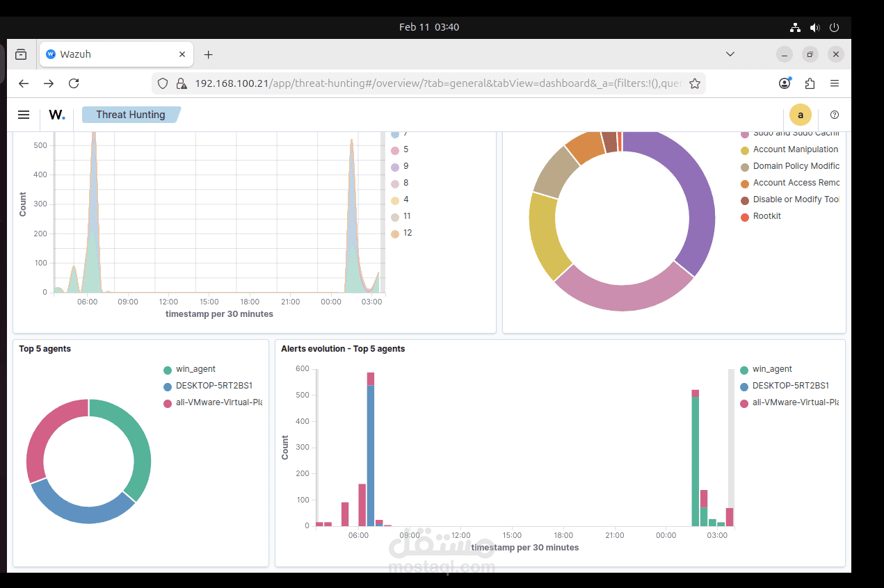Image resolution: width=884 pixels, height=588 pixels.
Task: Select the Threat Hunting breadcrumb tab
Action: point(132,115)
